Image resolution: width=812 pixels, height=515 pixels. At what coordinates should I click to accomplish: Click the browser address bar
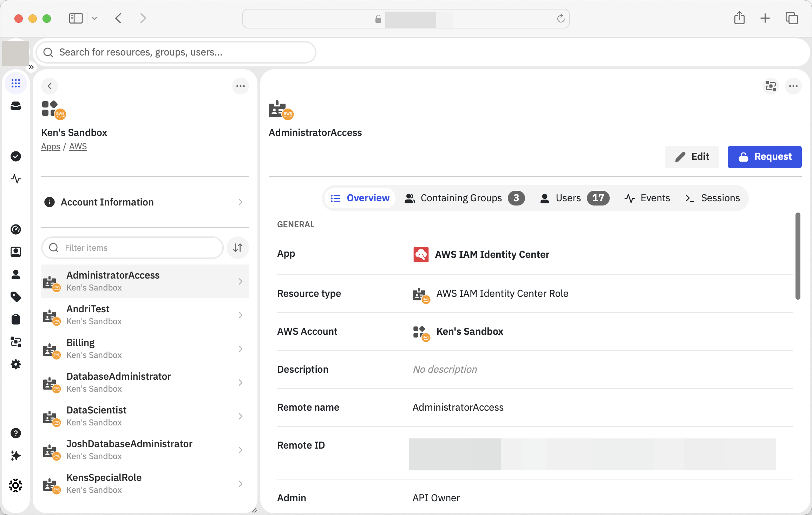[406, 19]
